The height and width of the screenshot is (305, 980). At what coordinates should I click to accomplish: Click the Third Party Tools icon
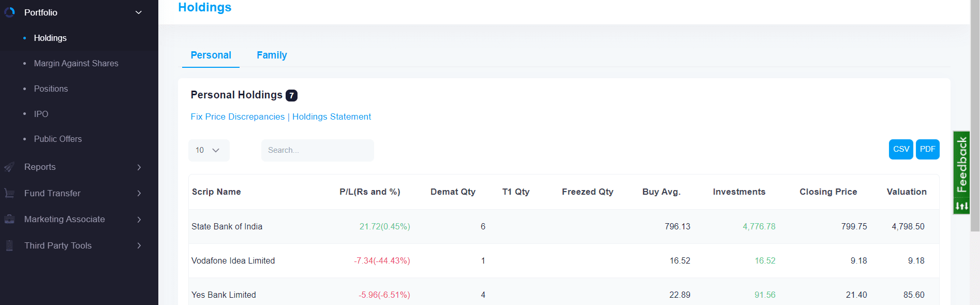pos(9,245)
